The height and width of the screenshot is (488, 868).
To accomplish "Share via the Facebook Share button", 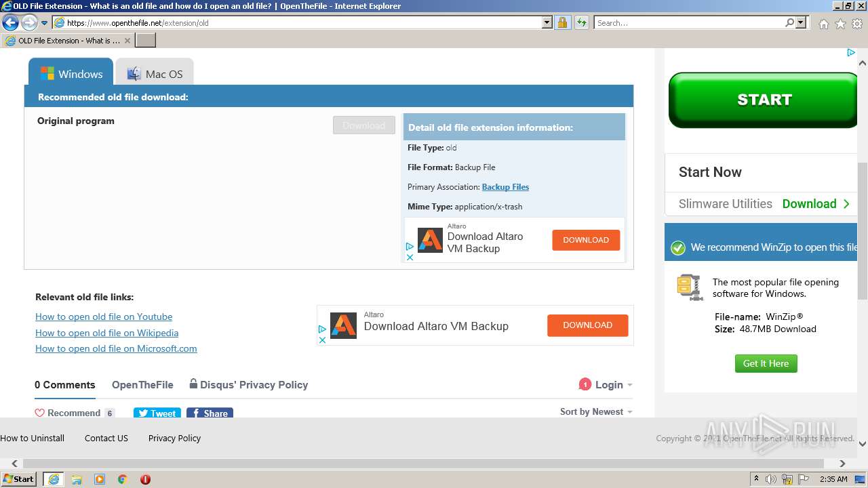I will pos(210,413).
